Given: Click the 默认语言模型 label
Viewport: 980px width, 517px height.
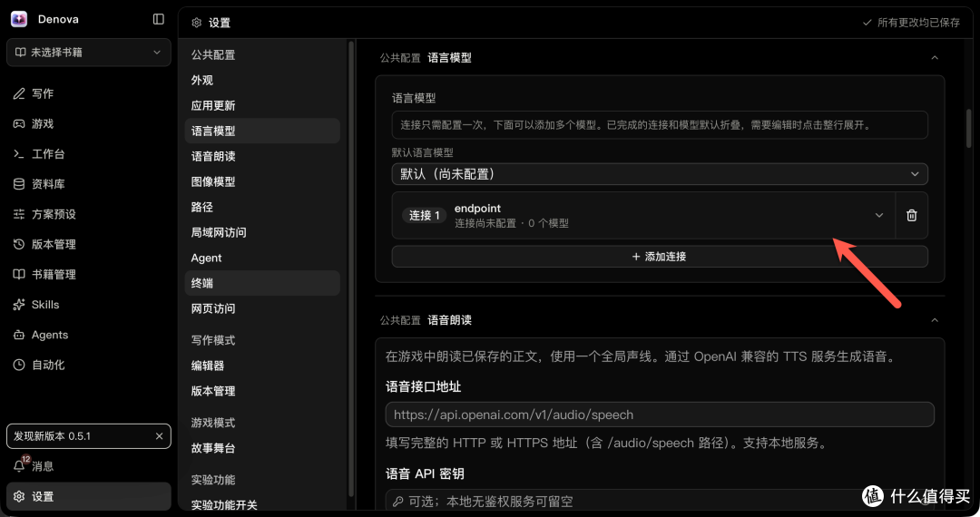Looking at the screenshot, I should [x=423, y=152].
